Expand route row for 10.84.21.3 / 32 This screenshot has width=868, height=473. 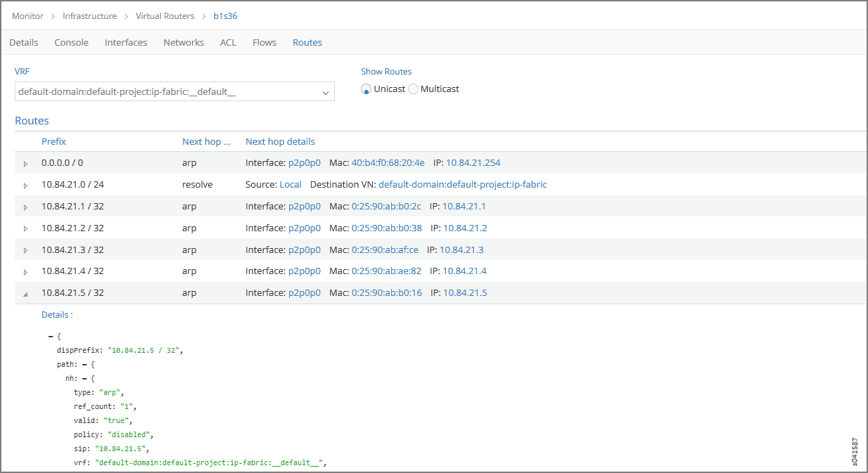pos(26,250)
